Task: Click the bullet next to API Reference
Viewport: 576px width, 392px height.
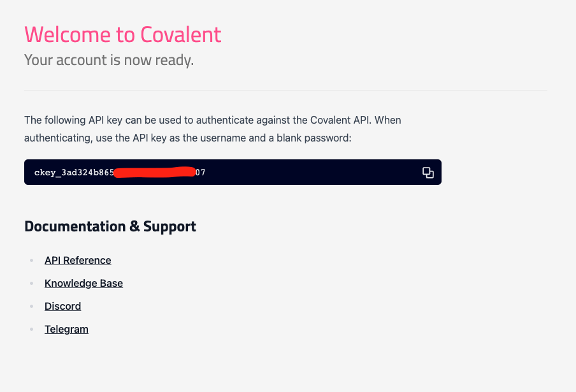Action: pyautogui.click(x=31, y=260)
